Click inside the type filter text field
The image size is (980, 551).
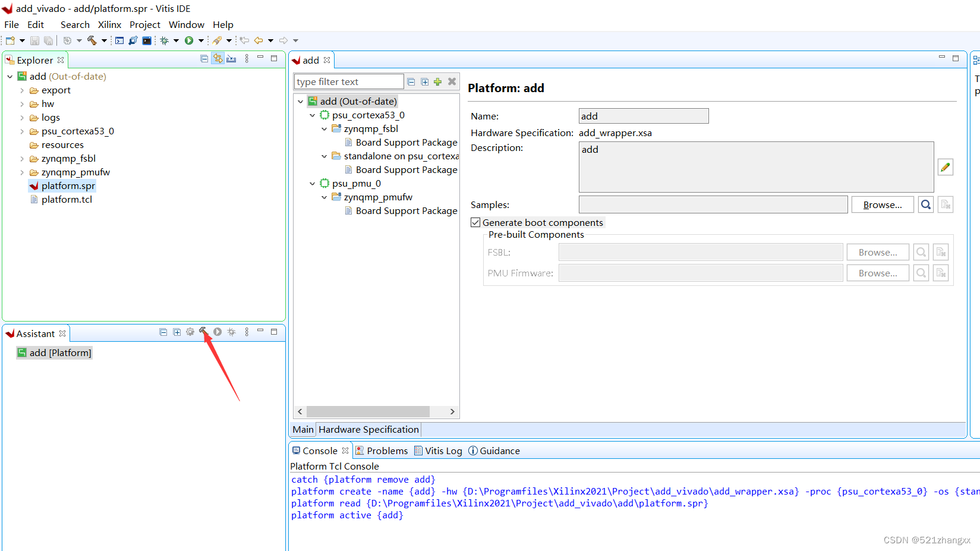coord(348,81)
